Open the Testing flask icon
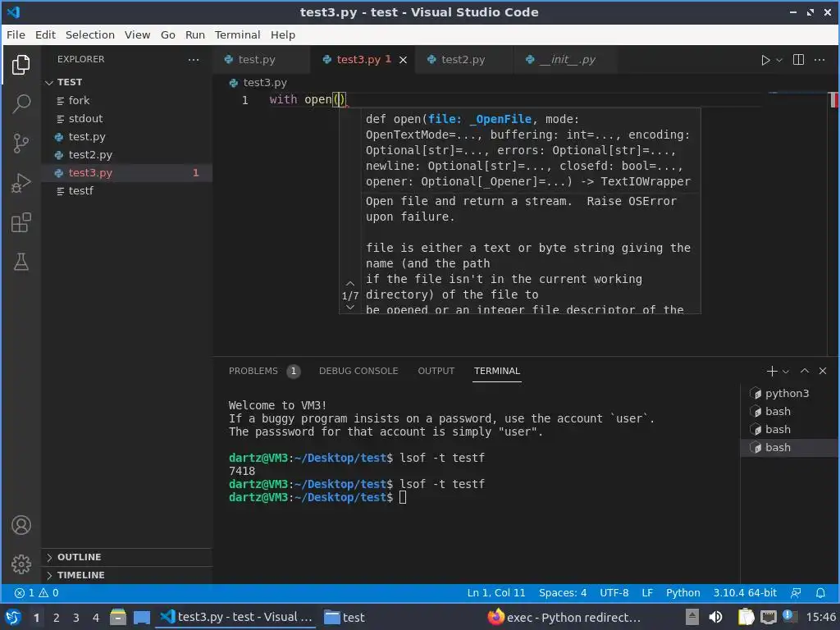840x630 pixels. click(x=21, y=262)
